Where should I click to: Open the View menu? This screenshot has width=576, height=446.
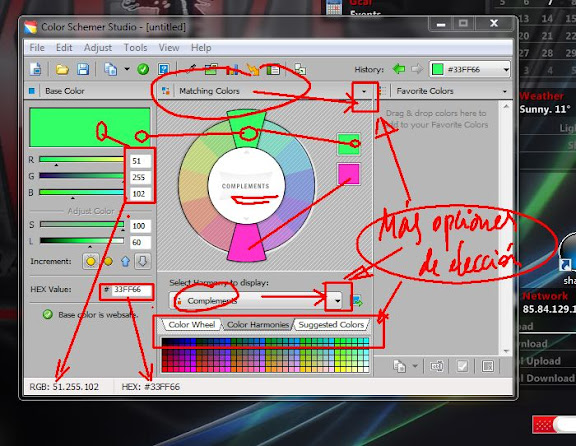click(169, 48)
